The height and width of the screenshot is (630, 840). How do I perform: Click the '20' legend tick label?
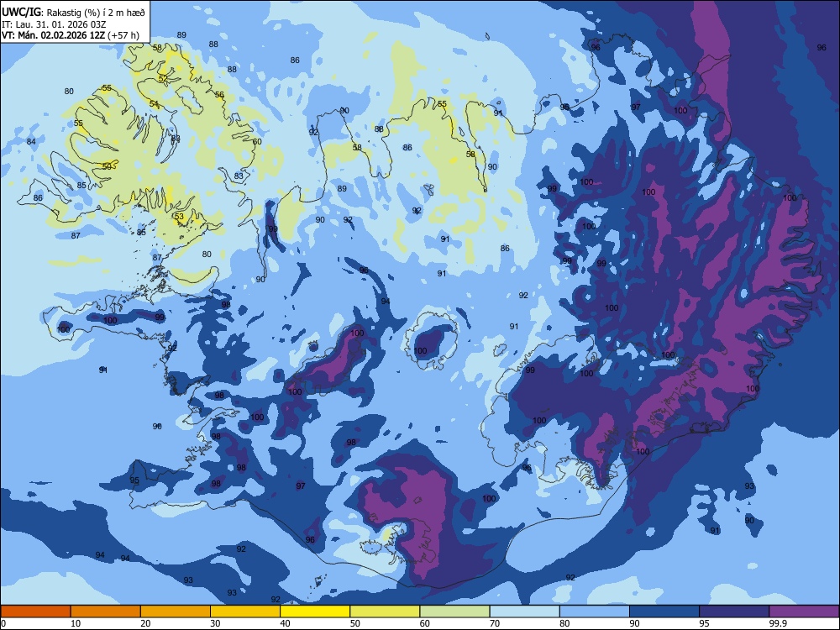[x=145, y=623]
